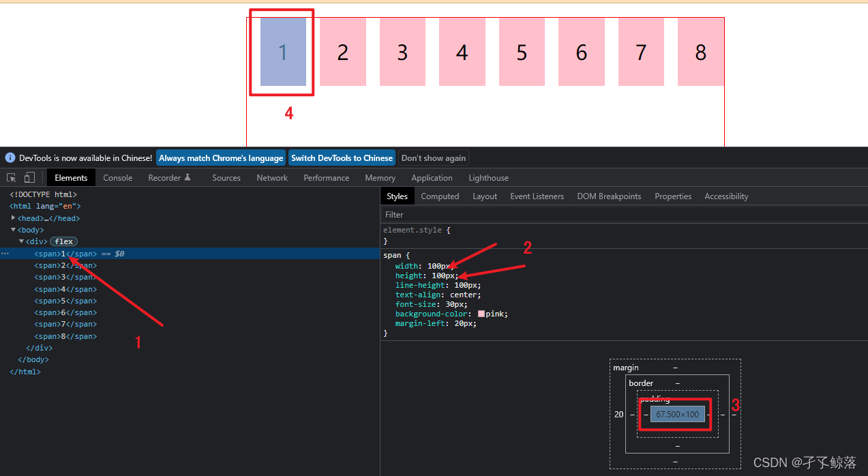Select the span 3 row in DOM tree
Image resolution: width=868 pixels, height=476 pixels.
tap(190, 277)
